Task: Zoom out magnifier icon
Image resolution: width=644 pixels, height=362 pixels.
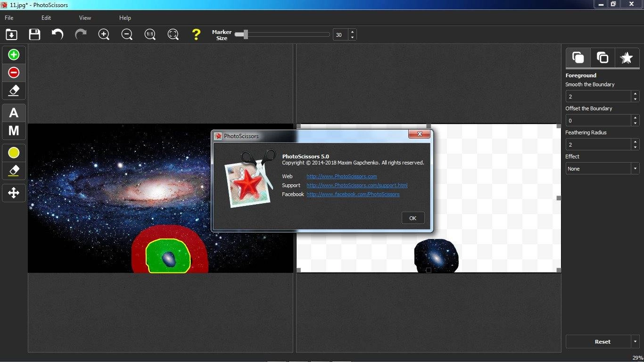Action: click(127, 34)
